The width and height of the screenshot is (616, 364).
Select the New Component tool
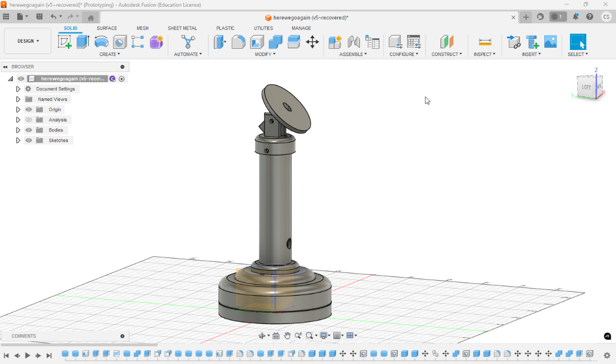pyautogui.click(x=335, y=42)
